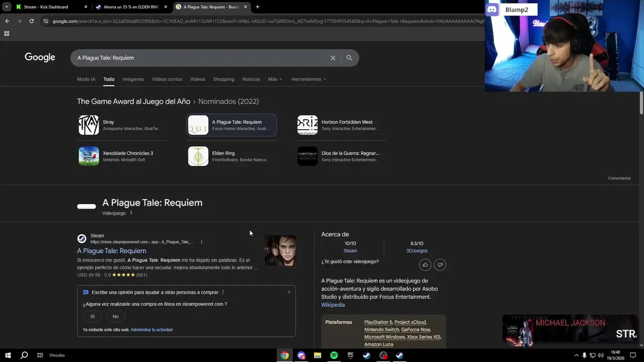644x362 pixels.
Task: Click the site info icon in address bar
Action: click(x=46, y=21)
